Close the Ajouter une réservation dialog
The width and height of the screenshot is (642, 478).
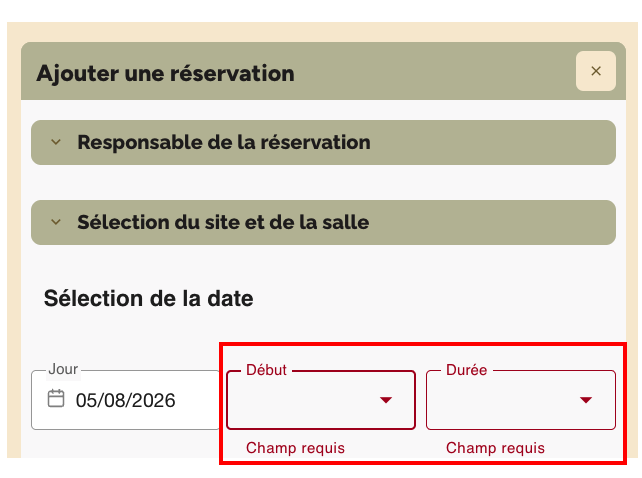pyautogui.click(x=596, y=71)
